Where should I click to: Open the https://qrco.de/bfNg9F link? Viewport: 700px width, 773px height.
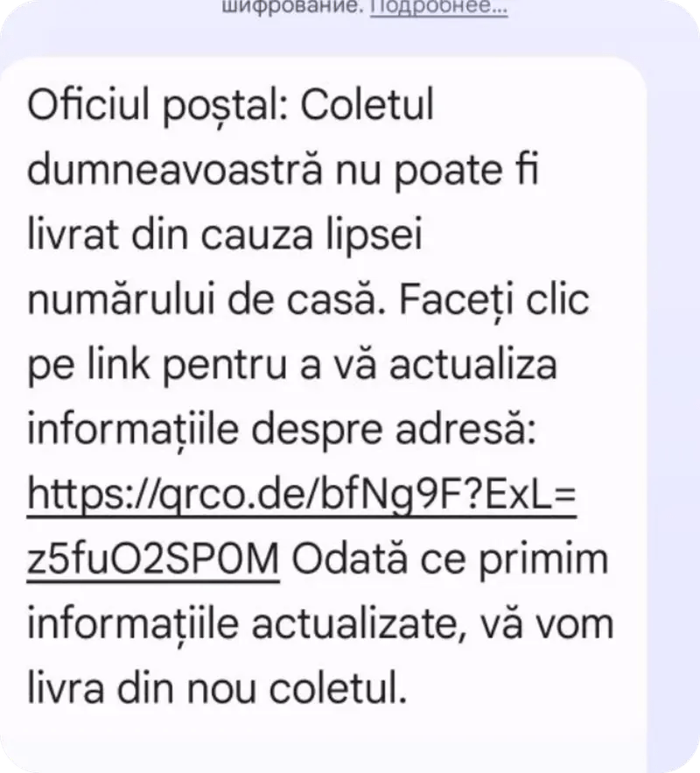coord(302,495)
